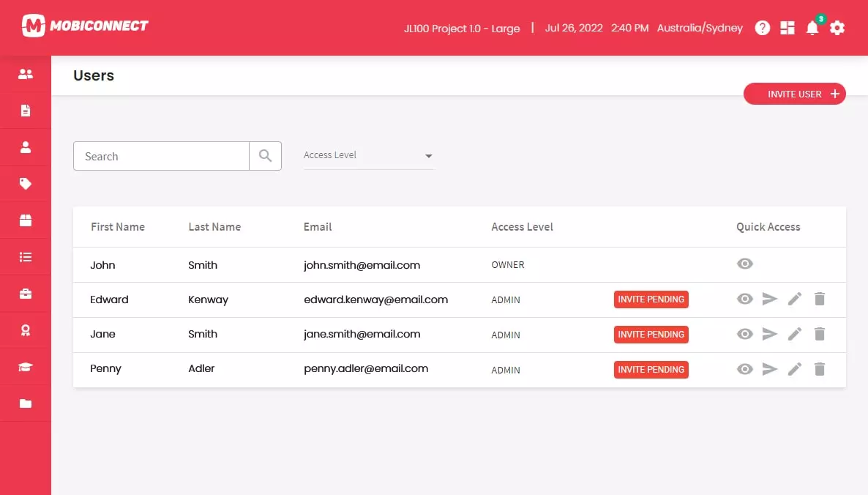Click Jane Smith's INVITE PENDING badge

[651, 335]
